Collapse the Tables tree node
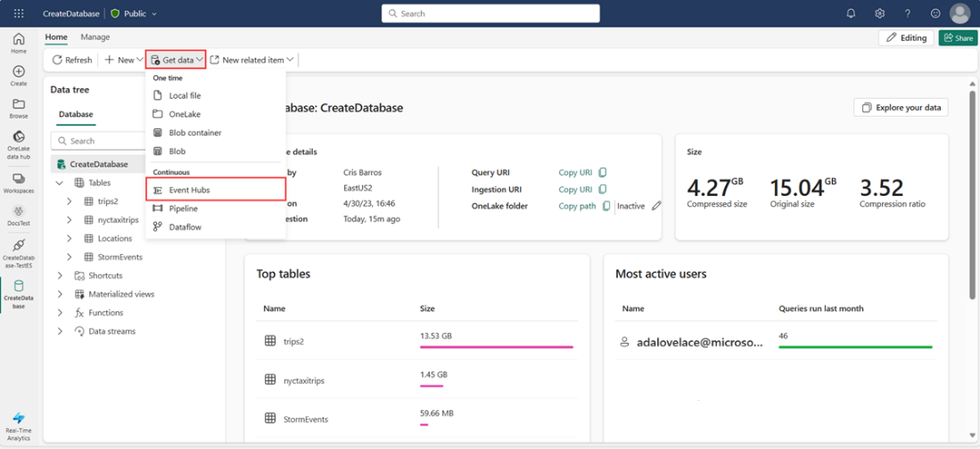This screenshot has width=980, height=449. [x=60, y=183]
